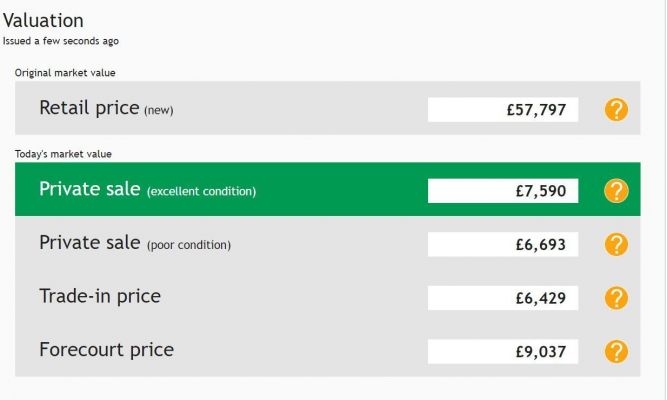Click the Private sale (poor condition) label
This screenshot has width=667, height=400.
135,243
